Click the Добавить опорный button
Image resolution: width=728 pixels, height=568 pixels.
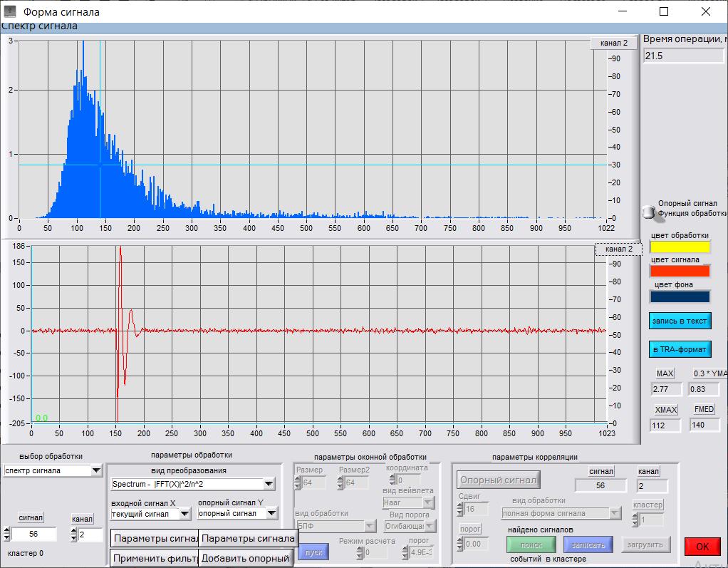tap(246, 558)
